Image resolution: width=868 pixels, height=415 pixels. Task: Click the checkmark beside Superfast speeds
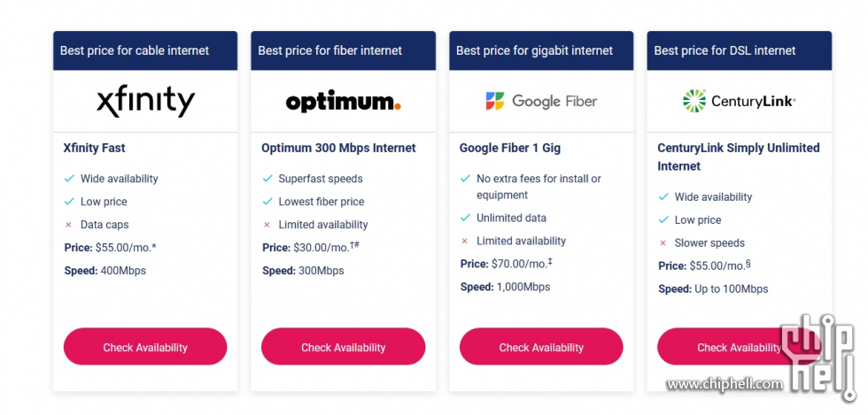pyautogui.click(x=267, y=179)
